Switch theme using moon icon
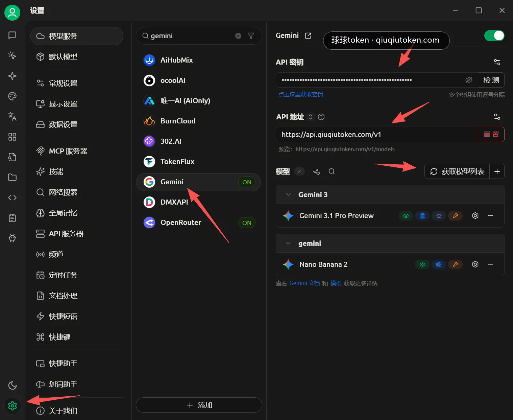 12,386
